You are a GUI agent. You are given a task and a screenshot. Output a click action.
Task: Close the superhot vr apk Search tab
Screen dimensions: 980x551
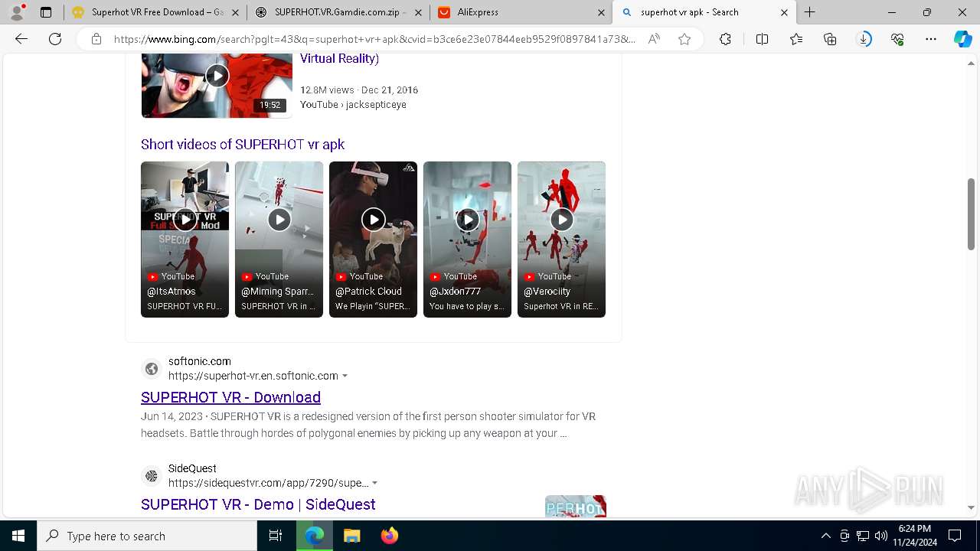[x=784, y=12]
